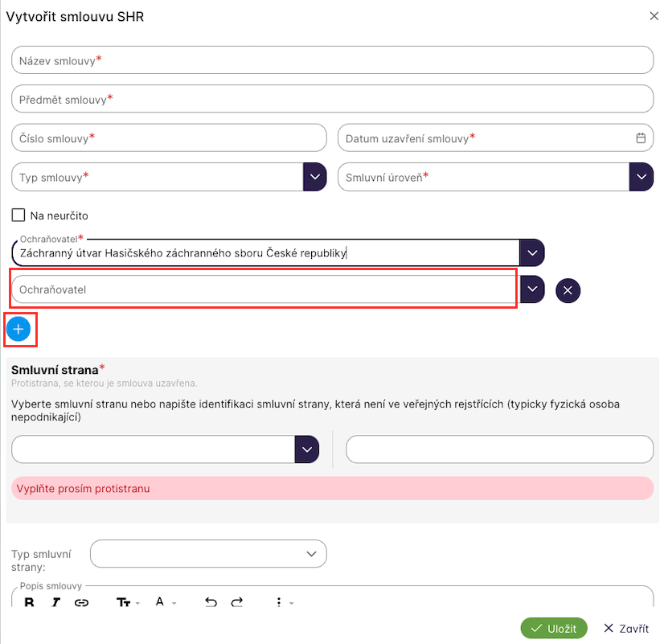
Task: Open the calendar date picker icon
Action: pos(641,138)
